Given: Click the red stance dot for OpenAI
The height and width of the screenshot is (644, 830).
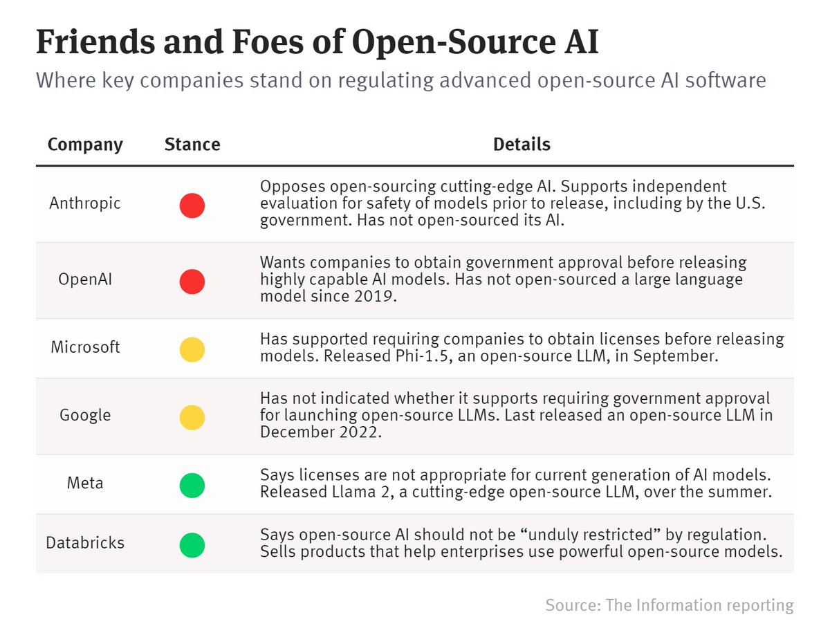Looking at the screenshot, I should [x=192, y=282].
